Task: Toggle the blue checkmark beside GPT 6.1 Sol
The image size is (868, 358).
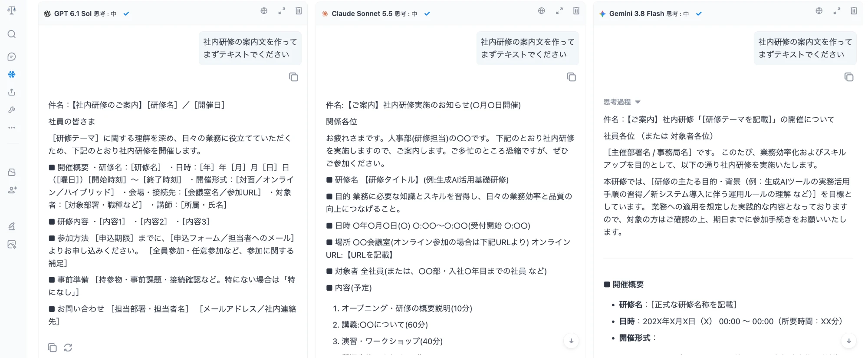Action: (126, 14)
